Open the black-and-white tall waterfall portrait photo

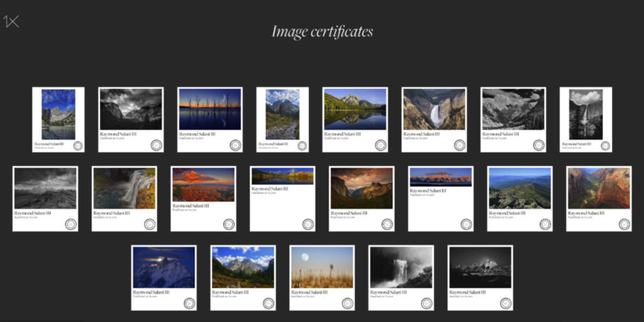(586, 114)
